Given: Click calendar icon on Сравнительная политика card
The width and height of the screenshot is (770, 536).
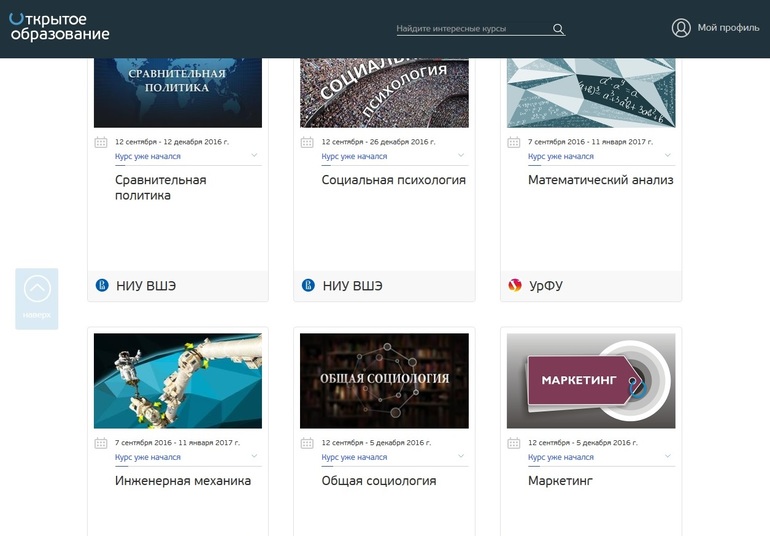Looking at the screenshot, I should [x=101, y=143].
